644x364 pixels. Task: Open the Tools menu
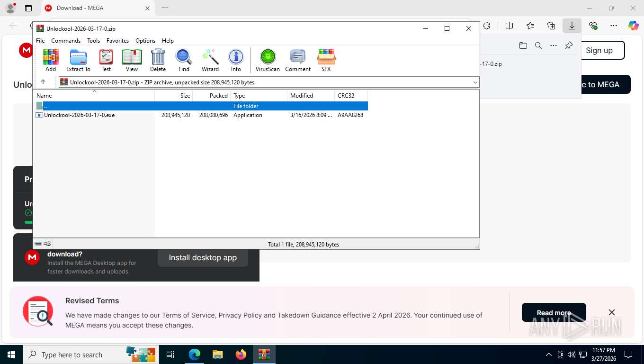pos(93,41)
